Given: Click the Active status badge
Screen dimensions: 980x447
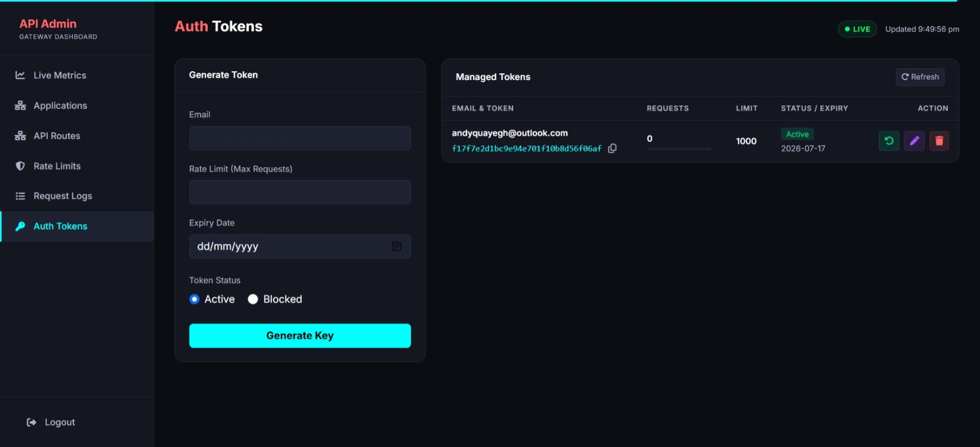Looking at the screenshot, I should point(797,134).
